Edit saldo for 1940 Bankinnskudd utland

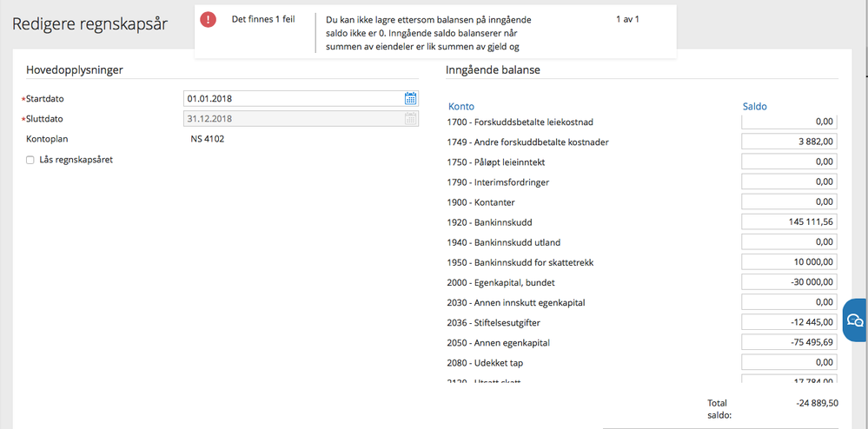click(x=789, y=242)
